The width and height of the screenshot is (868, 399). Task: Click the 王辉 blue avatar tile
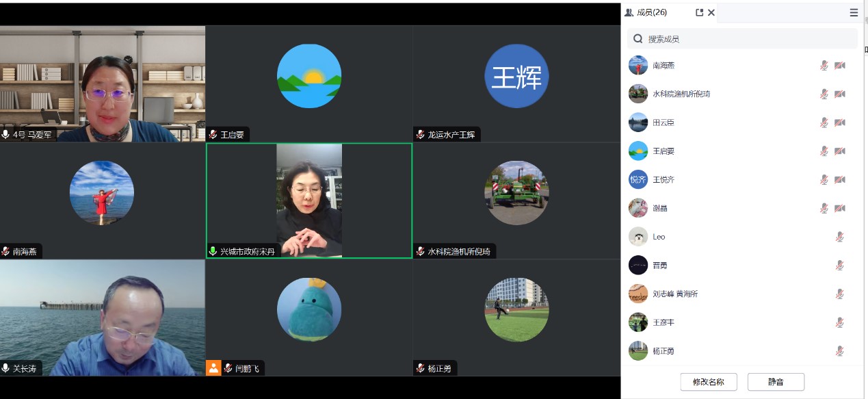(x=516, y=77)
